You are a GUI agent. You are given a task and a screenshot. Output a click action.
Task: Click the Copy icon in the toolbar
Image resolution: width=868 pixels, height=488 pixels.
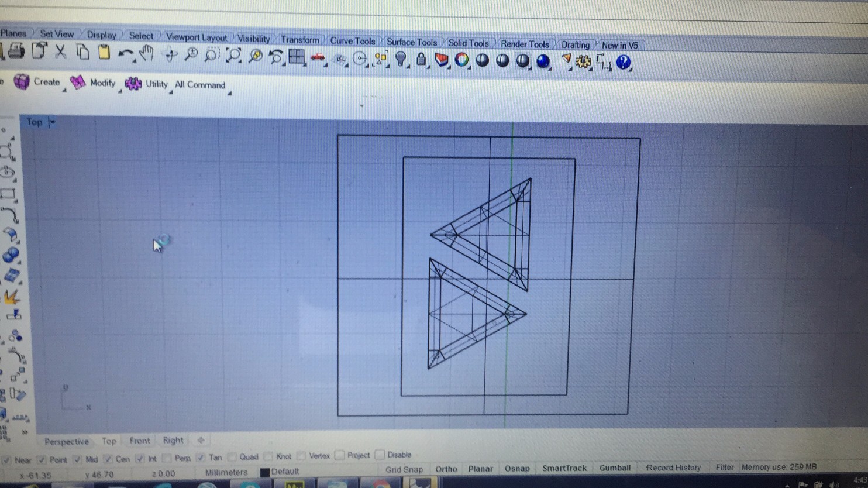click(82, 51)
